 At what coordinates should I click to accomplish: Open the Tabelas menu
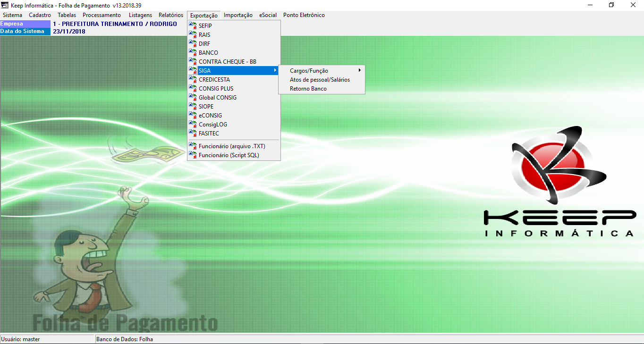67,15
